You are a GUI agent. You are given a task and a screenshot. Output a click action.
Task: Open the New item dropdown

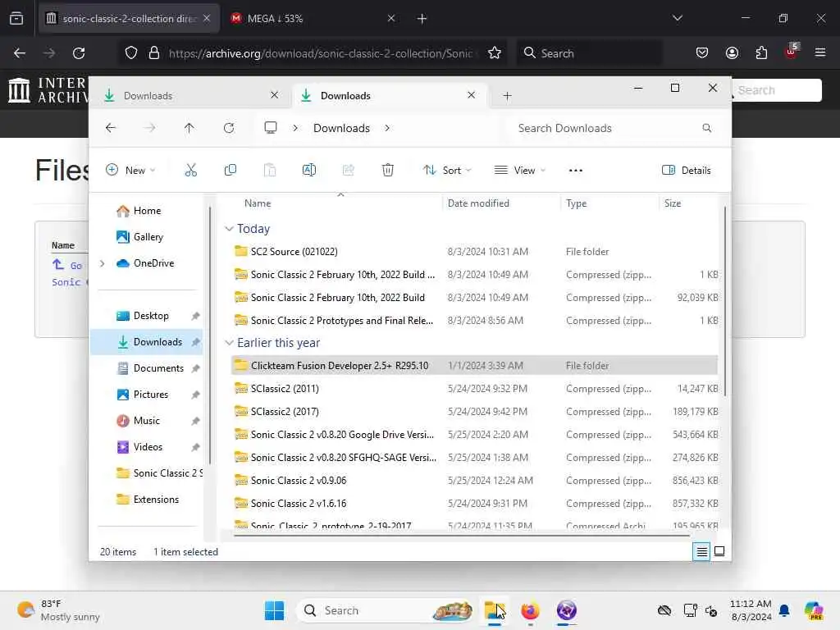coord(130,171)
